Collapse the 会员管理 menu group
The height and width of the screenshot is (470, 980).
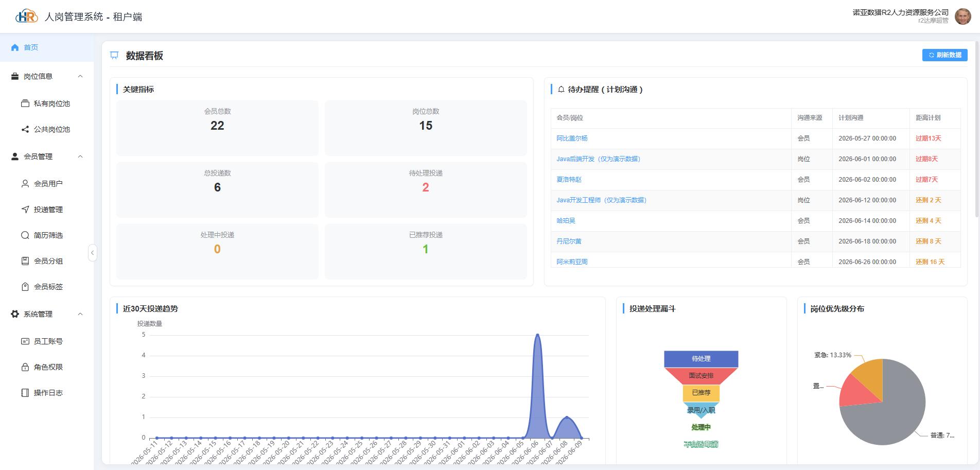[80, 156]
